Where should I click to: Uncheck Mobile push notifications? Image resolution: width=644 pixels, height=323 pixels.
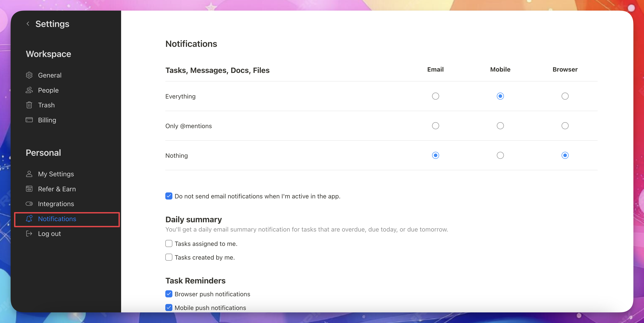[169, 308]
